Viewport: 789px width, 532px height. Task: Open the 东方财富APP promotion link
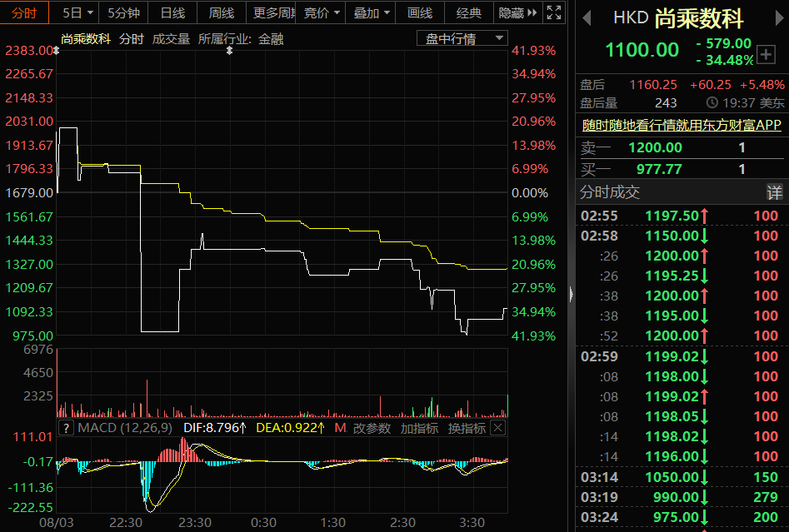[x=682, y=125]
